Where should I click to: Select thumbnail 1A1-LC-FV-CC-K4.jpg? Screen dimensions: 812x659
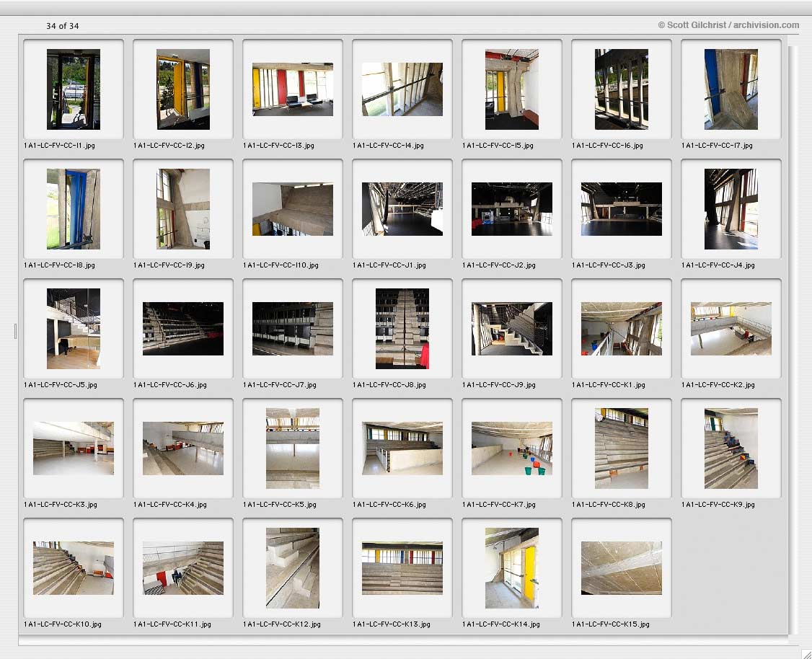coord(183,448)
